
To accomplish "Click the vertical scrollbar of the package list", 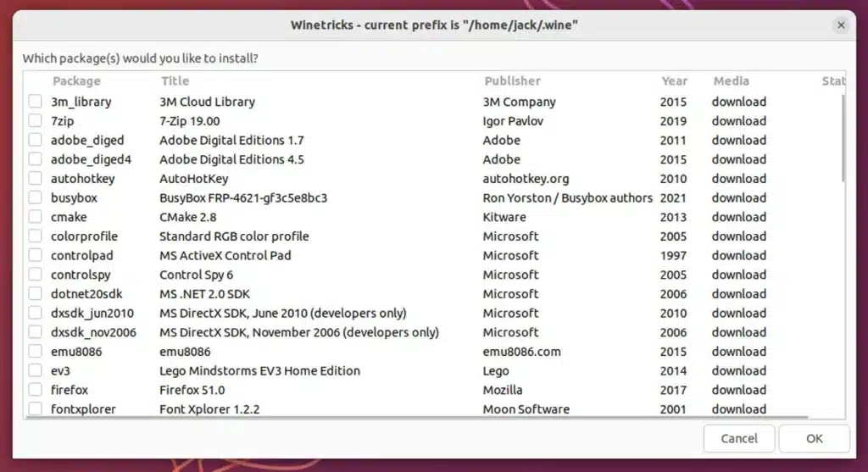I will point(843,138).
